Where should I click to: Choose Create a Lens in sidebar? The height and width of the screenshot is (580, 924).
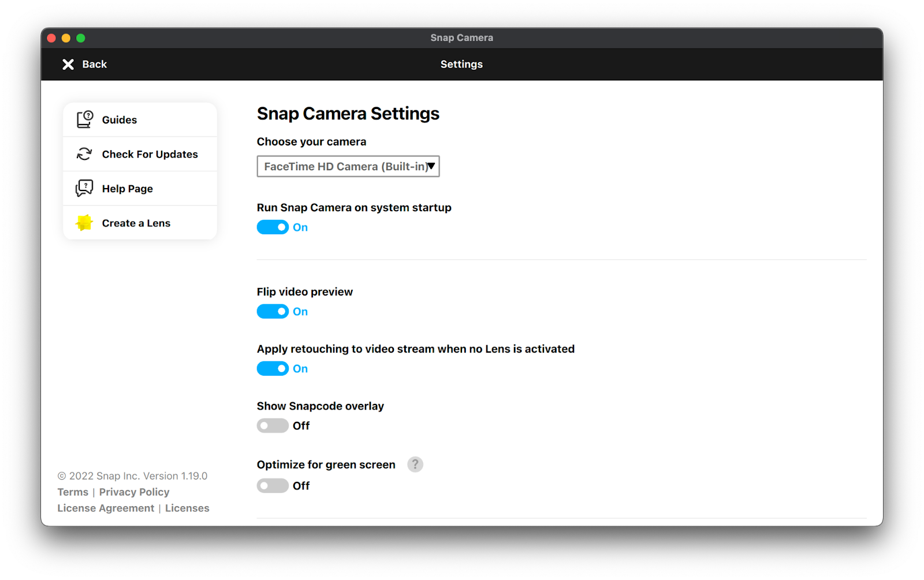click(140, 223)
